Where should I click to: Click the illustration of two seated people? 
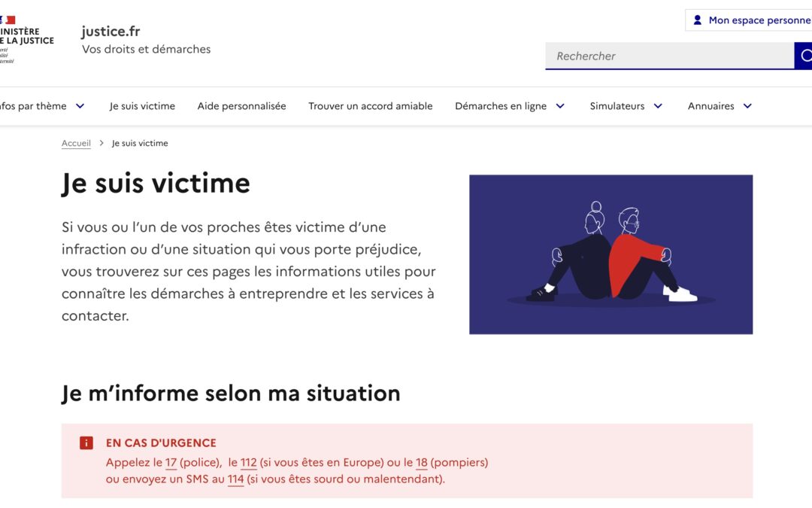(x=611, y=254)
